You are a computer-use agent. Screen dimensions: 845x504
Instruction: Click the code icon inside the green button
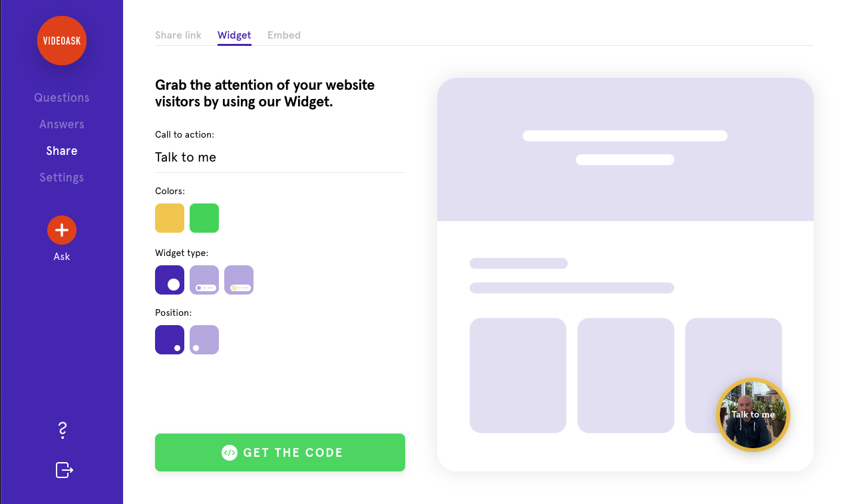(231, 452)
